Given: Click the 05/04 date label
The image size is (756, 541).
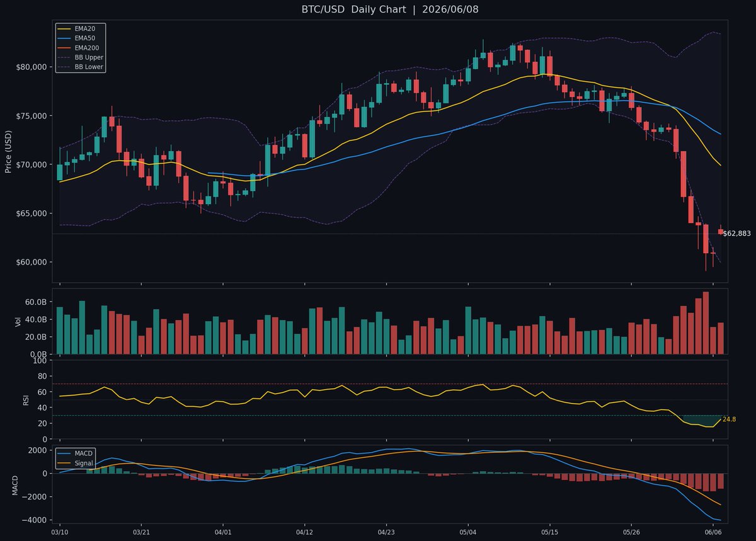Looking at the screenshot, I should click(x=468, y=533).
